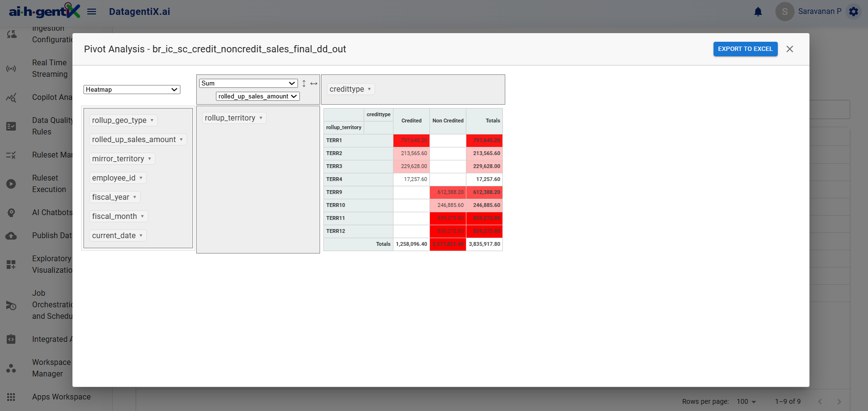Toggle column sort order arrow
The width and height of the screenshot is (868, 411).
[x=314, y=84]
